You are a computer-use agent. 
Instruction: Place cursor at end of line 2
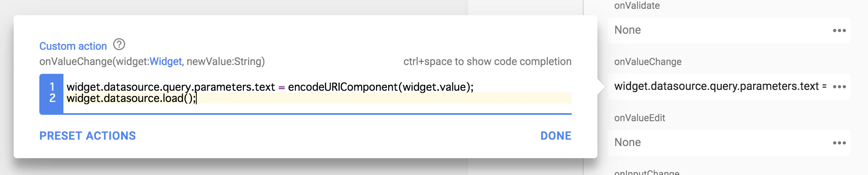tap(196, 98)
